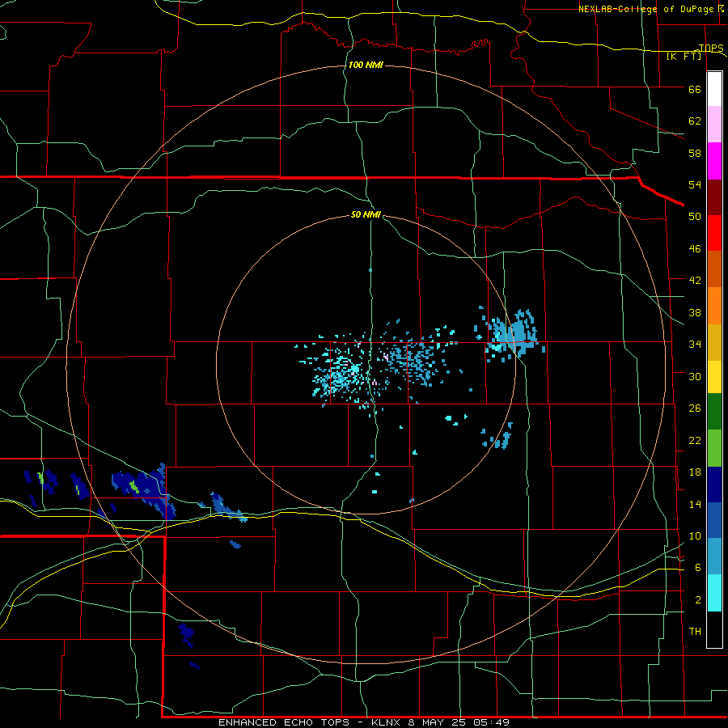Image resolution: width=728 pixels, height=728 pixels.
Task: Click the legend value 58
Action: click(695, 153)
